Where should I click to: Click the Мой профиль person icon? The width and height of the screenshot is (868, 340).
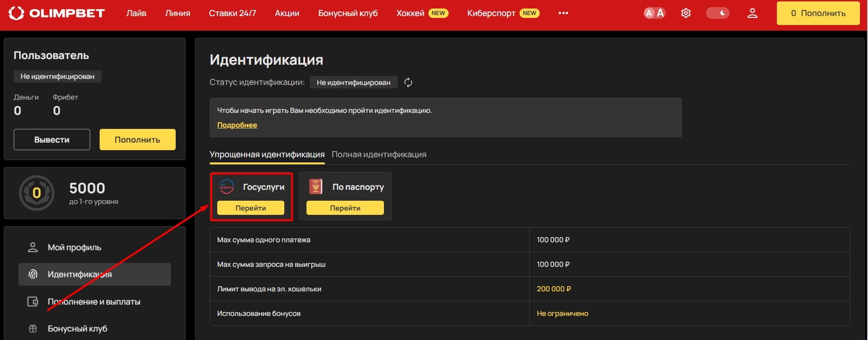tap(33, 247)
